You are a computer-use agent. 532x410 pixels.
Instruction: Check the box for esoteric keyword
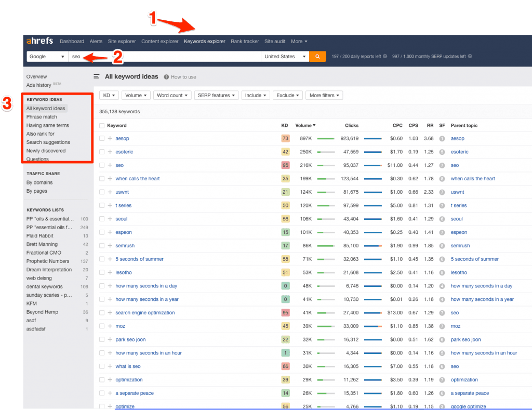(102, 152)
